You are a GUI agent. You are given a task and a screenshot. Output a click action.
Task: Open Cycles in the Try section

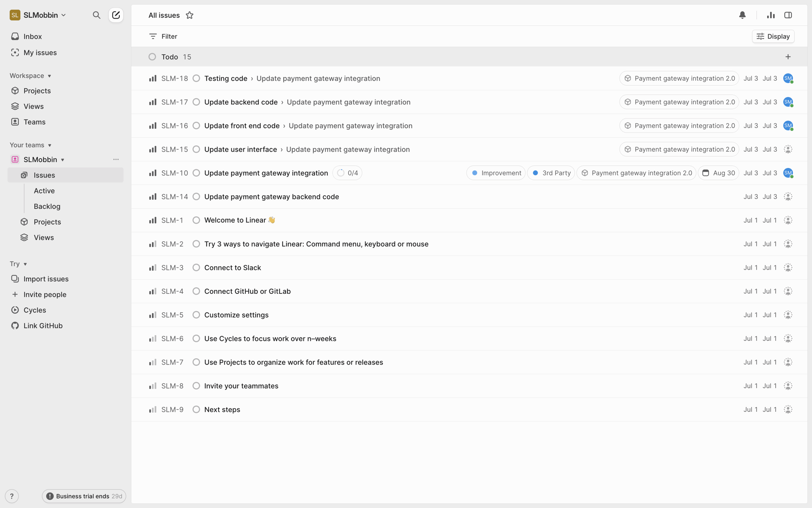point(35,310)
